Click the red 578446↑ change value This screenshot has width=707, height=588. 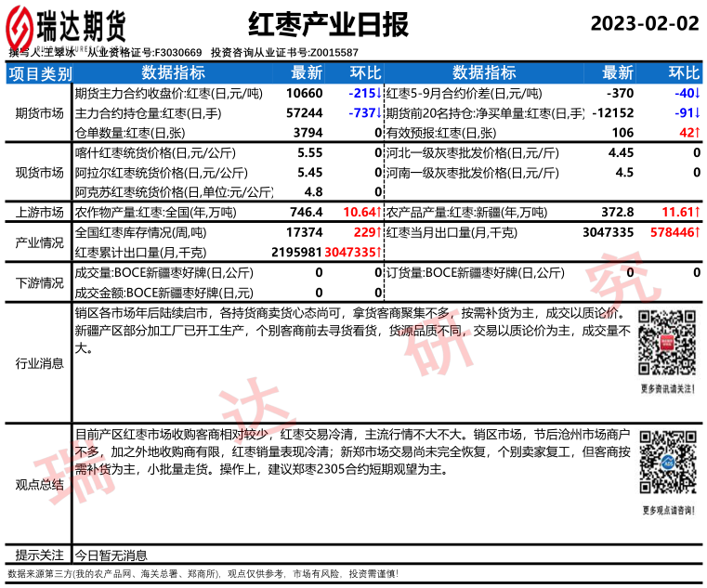point(674,232)
